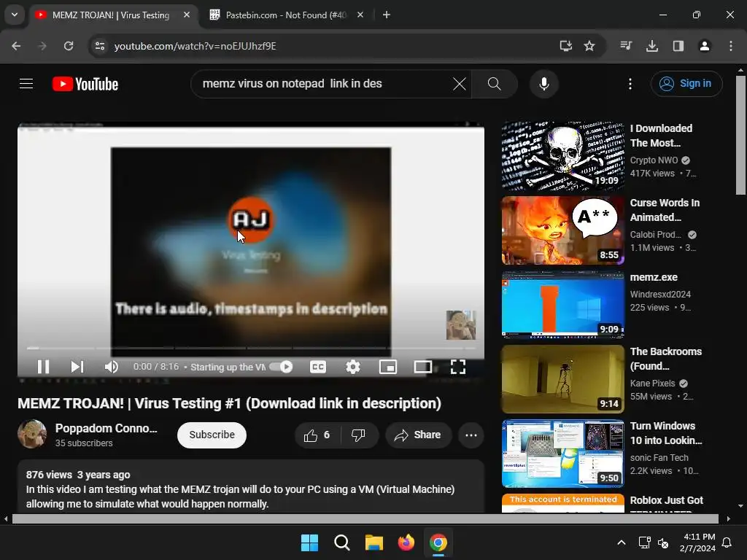Screen dimensions: 747x560
Task: Open the Chrome profile icon
Action: click(x=704, y=46)
